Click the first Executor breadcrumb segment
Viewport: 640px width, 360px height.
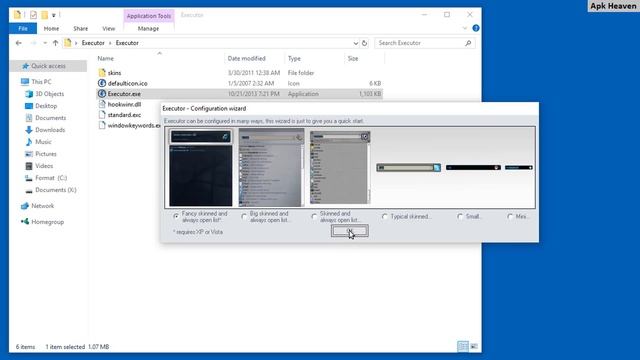point(93,43)
